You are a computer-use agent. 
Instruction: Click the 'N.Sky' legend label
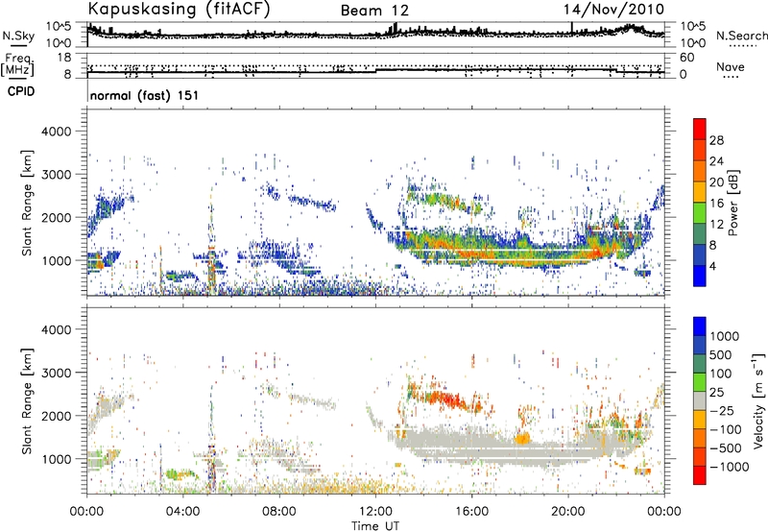coord(18,36)
